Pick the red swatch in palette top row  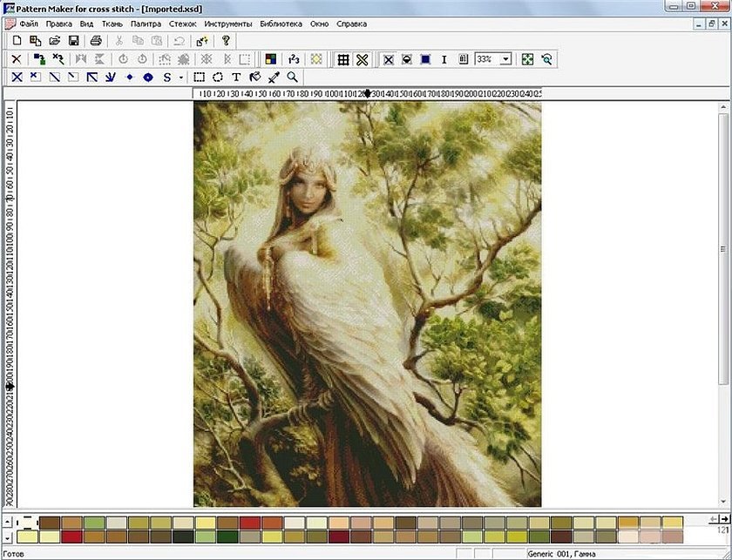(x=250, y=522)
